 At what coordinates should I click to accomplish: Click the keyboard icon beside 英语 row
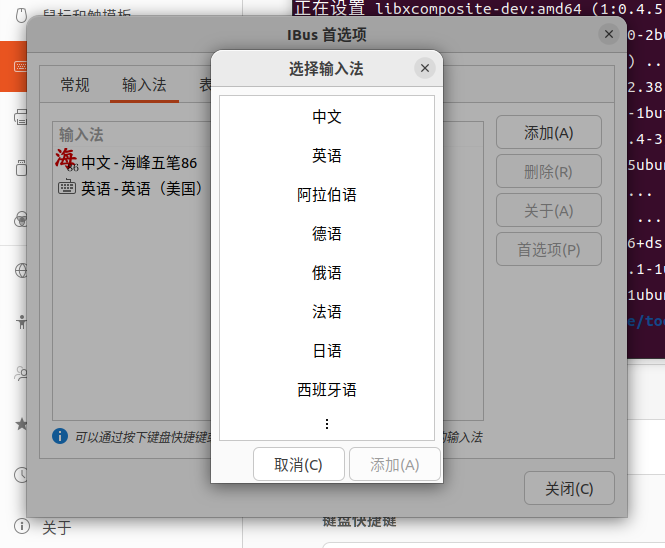67,187
